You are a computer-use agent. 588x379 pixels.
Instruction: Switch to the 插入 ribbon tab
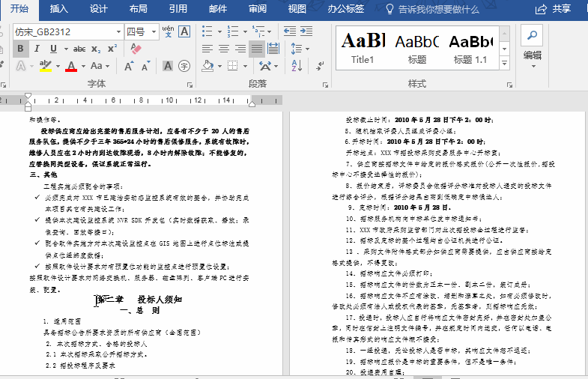(x=59, y=9)
